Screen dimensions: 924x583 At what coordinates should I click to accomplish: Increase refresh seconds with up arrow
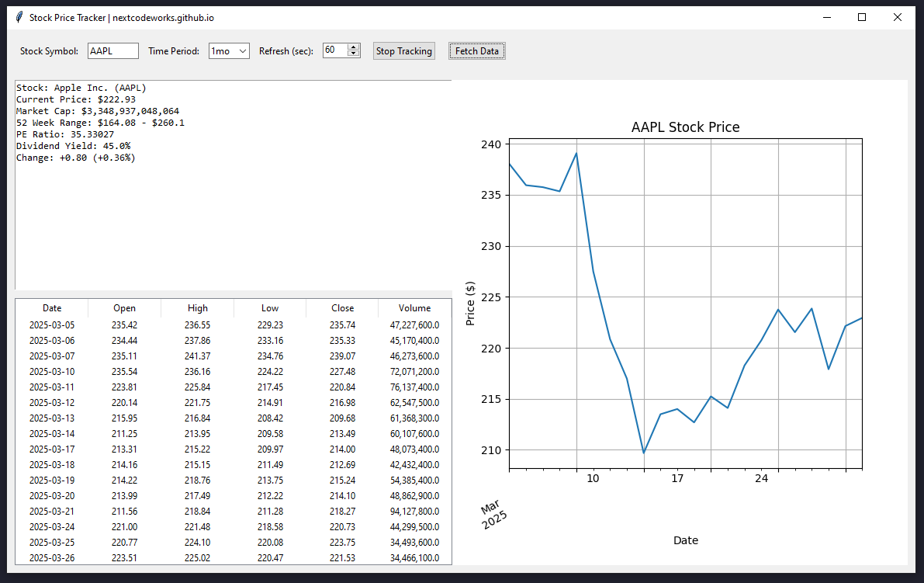[354, 47]
